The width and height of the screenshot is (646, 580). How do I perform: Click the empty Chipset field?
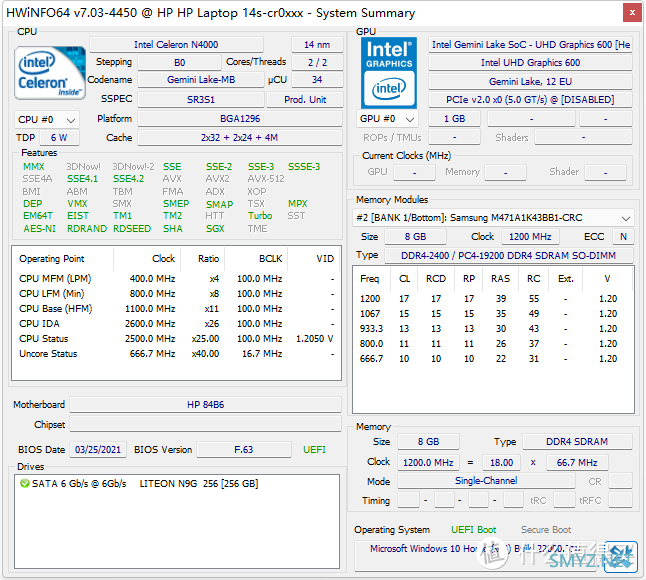pyautogui.click(x=205, y=424)
